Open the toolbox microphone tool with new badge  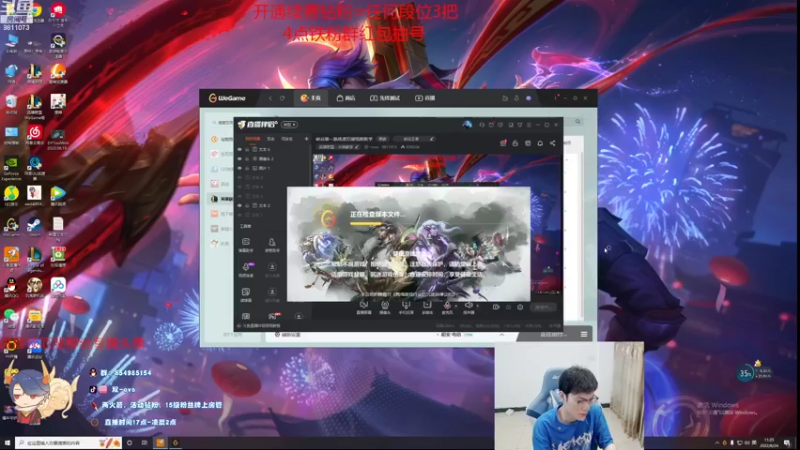click(246, 269)
